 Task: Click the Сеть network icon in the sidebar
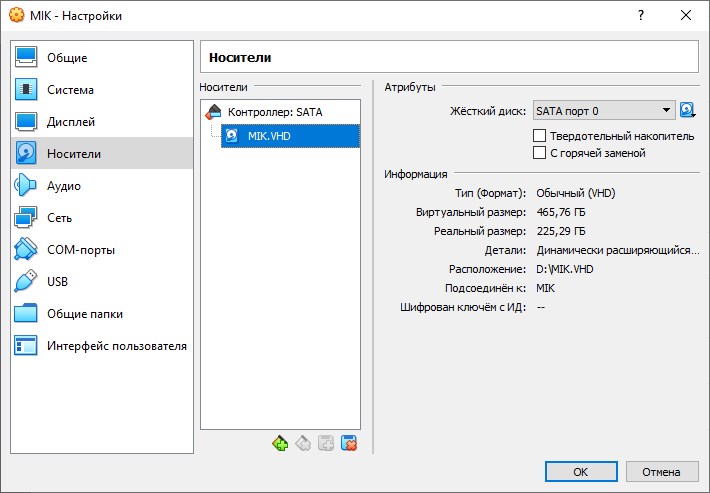point(26,218)
